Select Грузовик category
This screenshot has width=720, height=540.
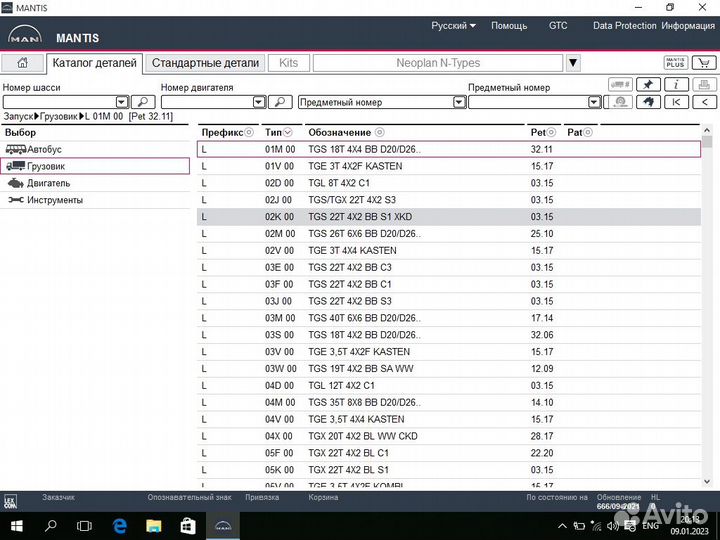(x=95, y=166)
